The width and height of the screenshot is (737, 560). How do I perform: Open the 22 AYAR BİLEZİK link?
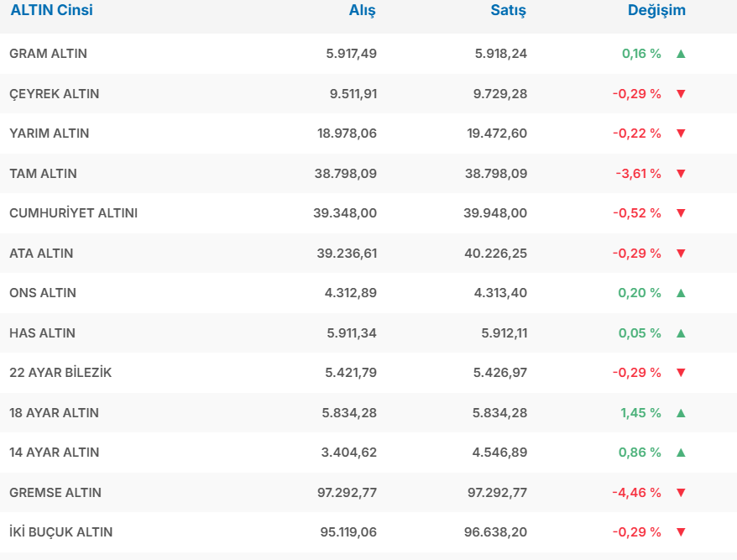(x=60, y=373)
